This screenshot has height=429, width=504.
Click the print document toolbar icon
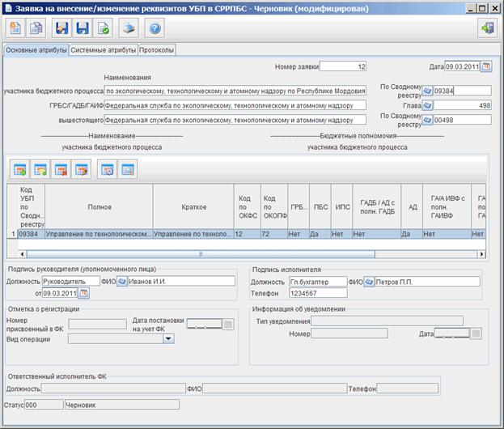tap(129, 28)
